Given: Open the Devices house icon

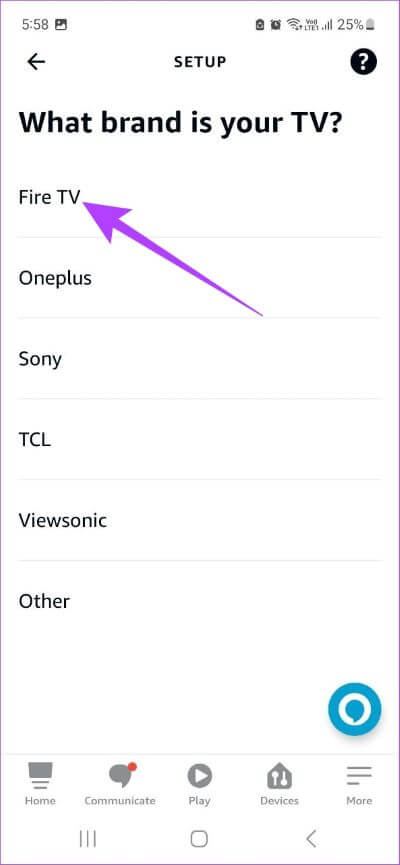Looking at the screenshot, I should tap(279, 776).
